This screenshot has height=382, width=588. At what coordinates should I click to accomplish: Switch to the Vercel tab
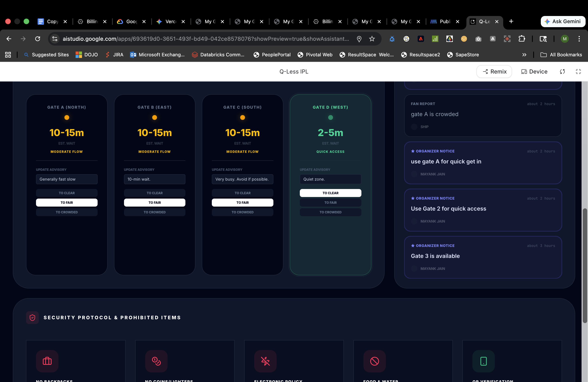click(x=170, y=21)
